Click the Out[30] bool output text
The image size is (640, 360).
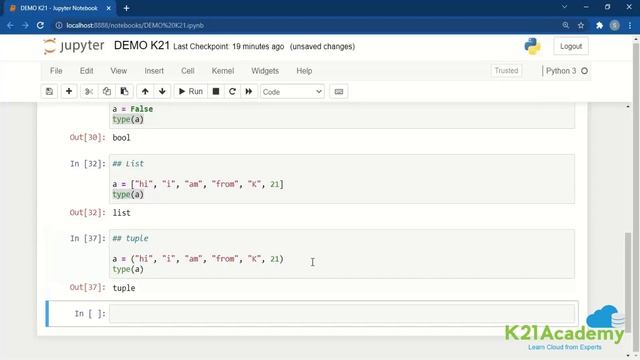(122, 138)
